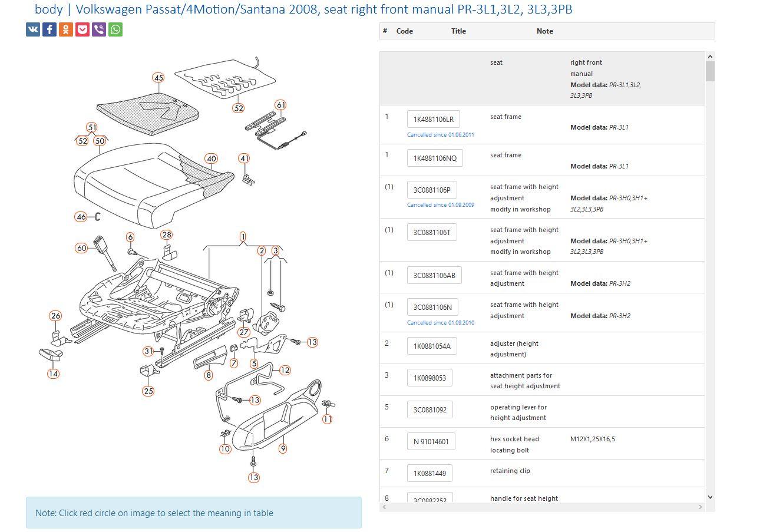Click the horizontal scroll right arrow

click(x=701, y=507)
